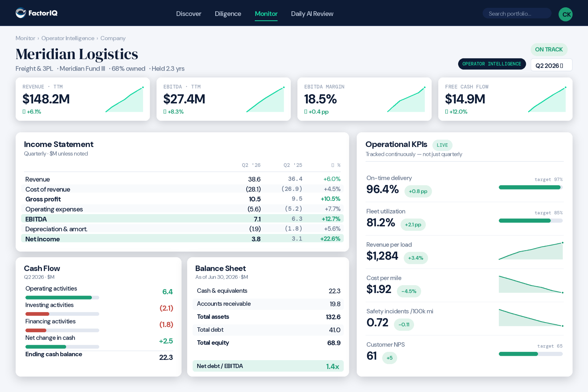
Task: Click the $148.2M revenue value
Action: tap(46, 99)
